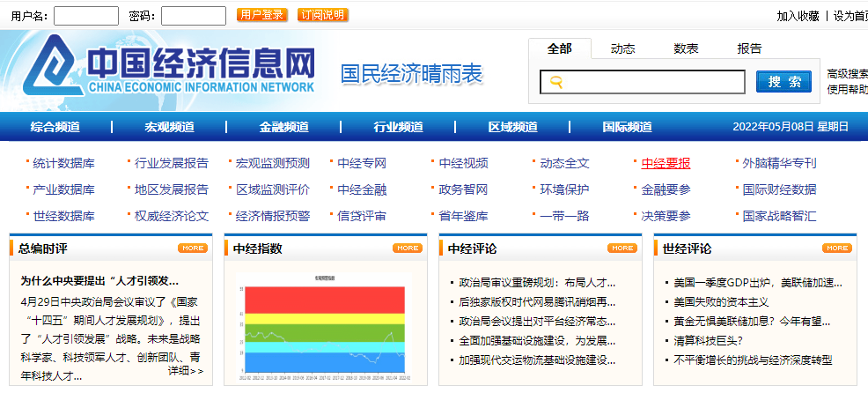Click the red underlined 中经要报 link
Image resolution: width=868 pixels, height=393 pixels.
point(666,164)
